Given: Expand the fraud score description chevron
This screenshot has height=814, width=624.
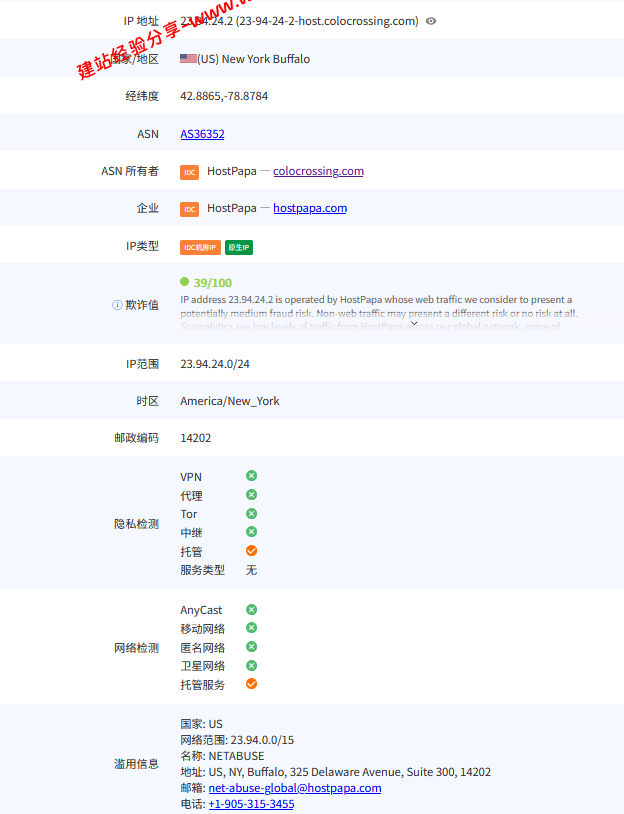Looking at the screenshot, I should coord(414,323).
